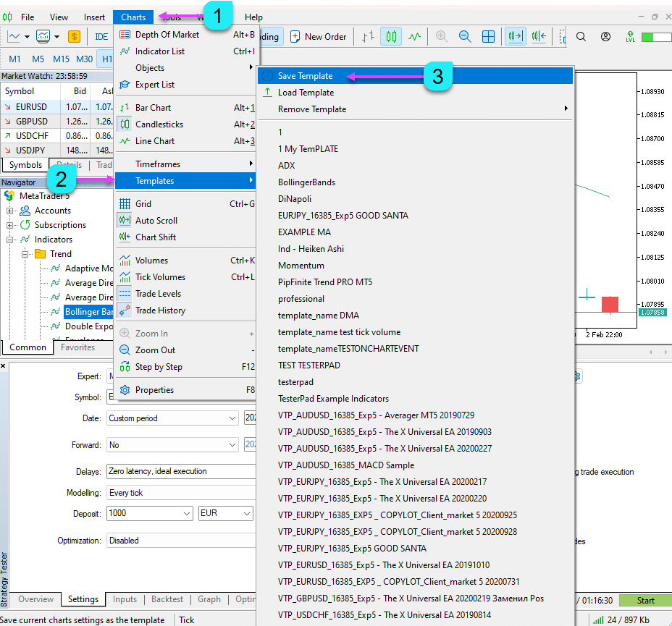Click the candlestick chart toolbar icon
The height and width of the screenshot is (626, 672).
(391, 36)
